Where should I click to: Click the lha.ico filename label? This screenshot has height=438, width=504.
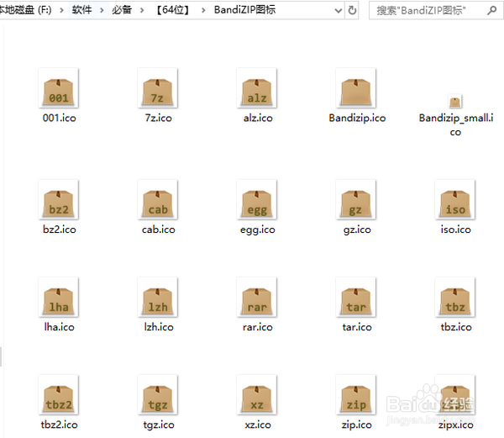coord(59,327)
